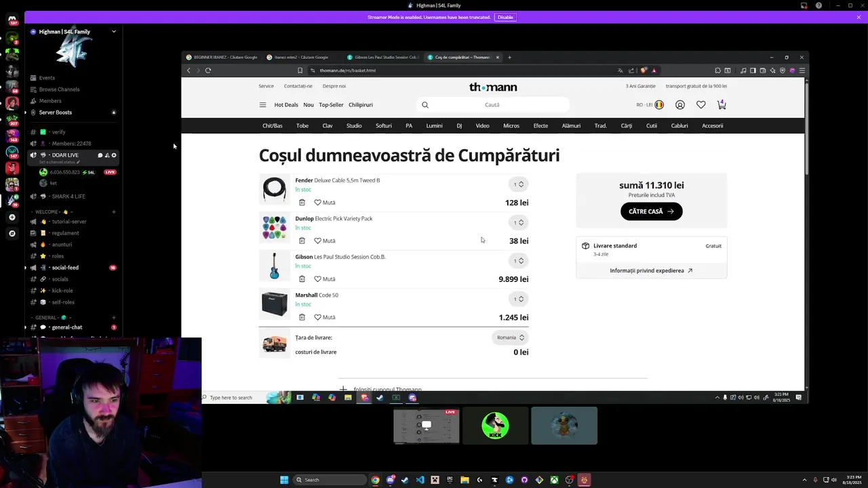Open RO - LEI country currency selector
This screenshot has width=868, height=488.
(x=650, y=105)
